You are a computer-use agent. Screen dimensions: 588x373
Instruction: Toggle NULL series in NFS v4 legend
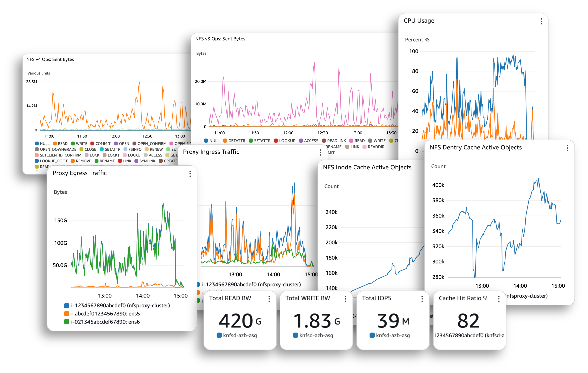click(x=42, y=144)
